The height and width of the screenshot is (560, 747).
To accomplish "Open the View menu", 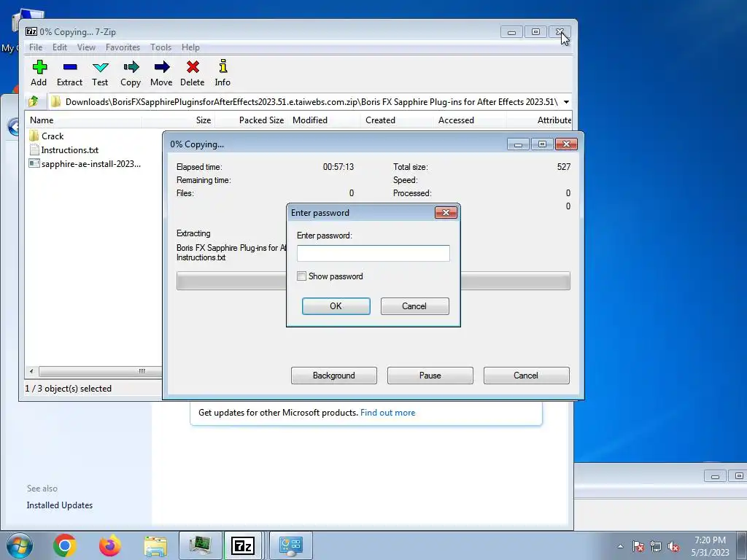I will tap(86, 47).
